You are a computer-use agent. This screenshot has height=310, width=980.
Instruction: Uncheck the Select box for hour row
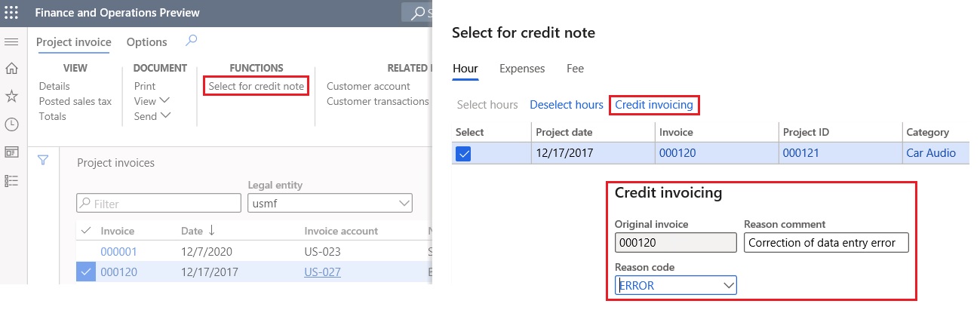(465, 153)
